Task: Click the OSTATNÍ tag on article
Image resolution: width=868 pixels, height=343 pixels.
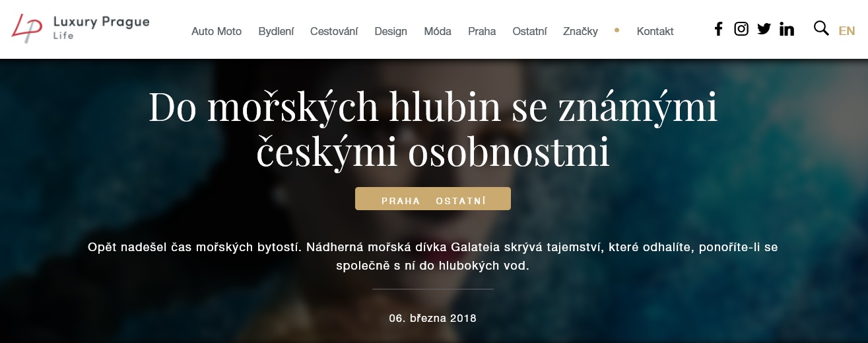Action: pos(461,201)
